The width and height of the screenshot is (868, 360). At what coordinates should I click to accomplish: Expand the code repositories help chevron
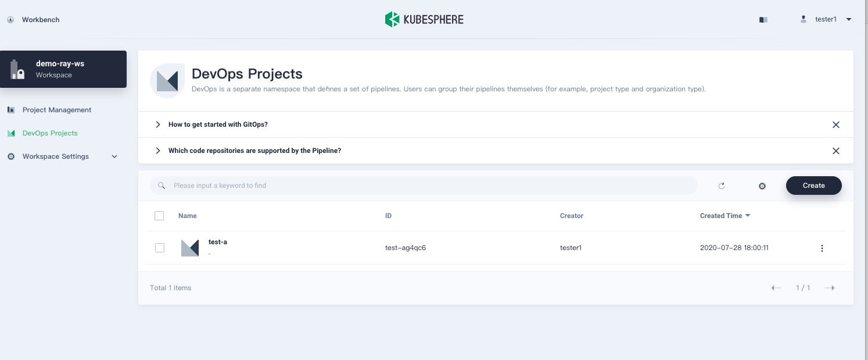click(157, 151)
